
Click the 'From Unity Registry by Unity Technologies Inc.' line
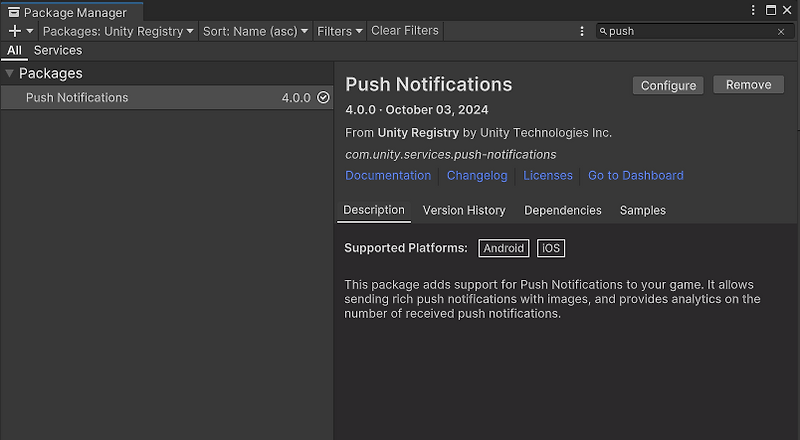coord(478,133)
